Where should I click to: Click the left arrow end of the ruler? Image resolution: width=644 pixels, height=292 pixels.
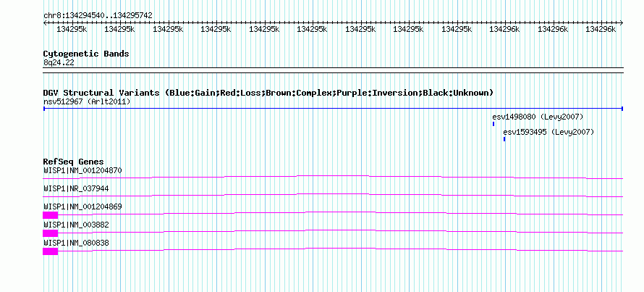click(x=45, y=23)
